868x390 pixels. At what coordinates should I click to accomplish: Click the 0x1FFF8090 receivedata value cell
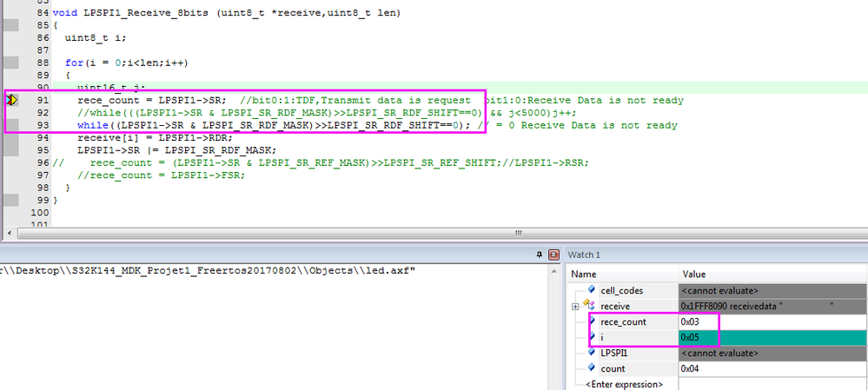[772, 306]
